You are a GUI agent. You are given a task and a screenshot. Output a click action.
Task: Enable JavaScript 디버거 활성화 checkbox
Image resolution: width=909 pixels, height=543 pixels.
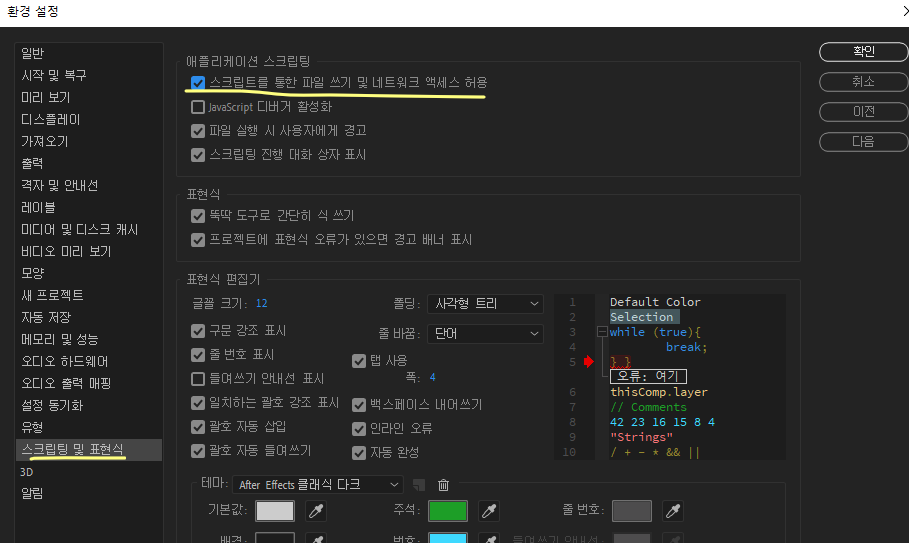[198, 107]
